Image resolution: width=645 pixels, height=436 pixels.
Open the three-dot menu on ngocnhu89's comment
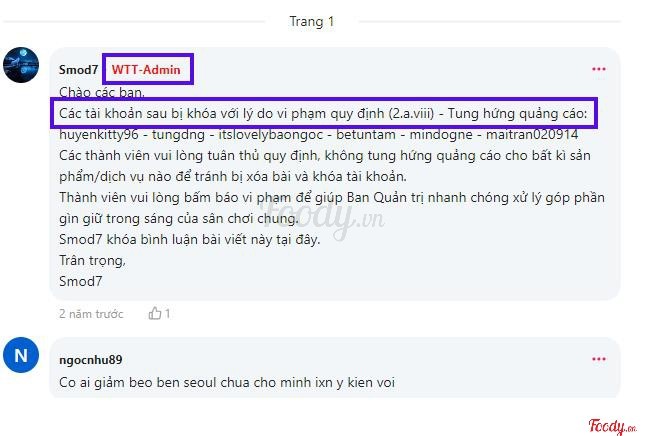click(599, 359)
